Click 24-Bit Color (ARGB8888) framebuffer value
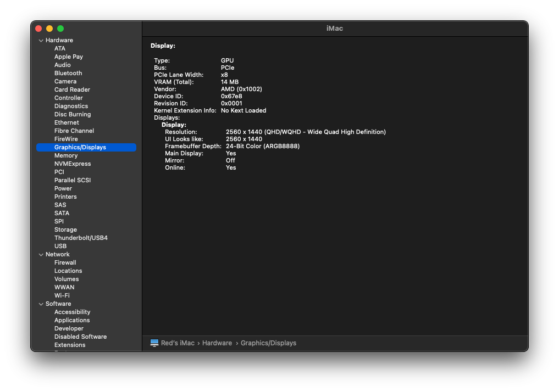Screen dimensions: 559x392 263,146
